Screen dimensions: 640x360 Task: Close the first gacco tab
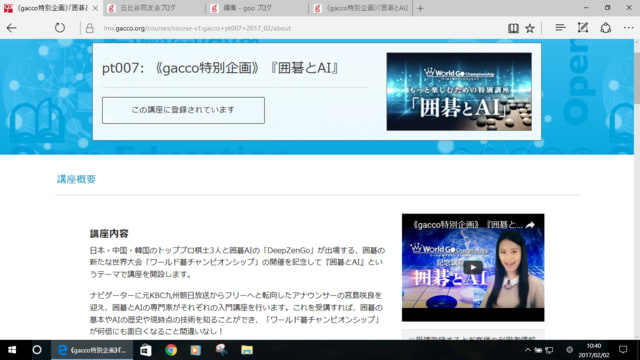95,8
